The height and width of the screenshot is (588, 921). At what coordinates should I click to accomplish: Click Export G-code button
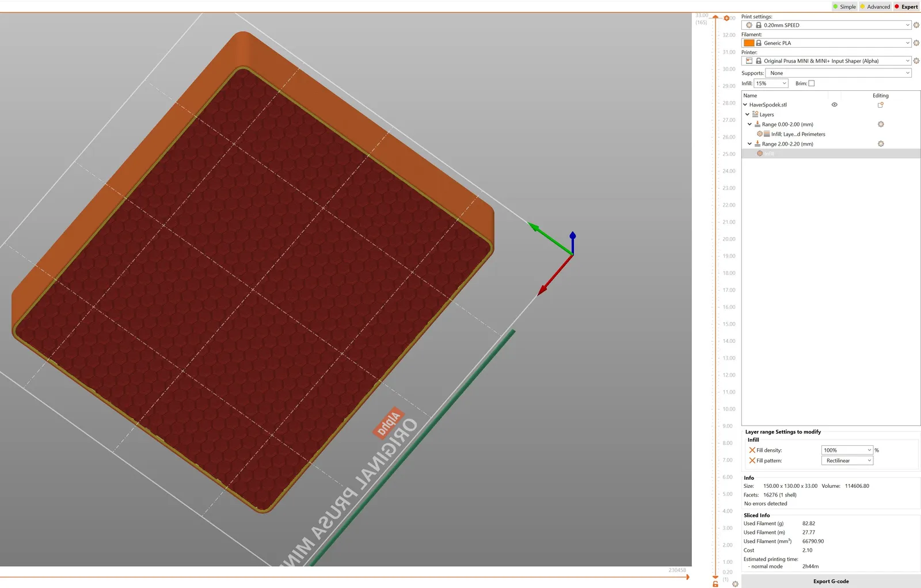[x=831, y=581]
